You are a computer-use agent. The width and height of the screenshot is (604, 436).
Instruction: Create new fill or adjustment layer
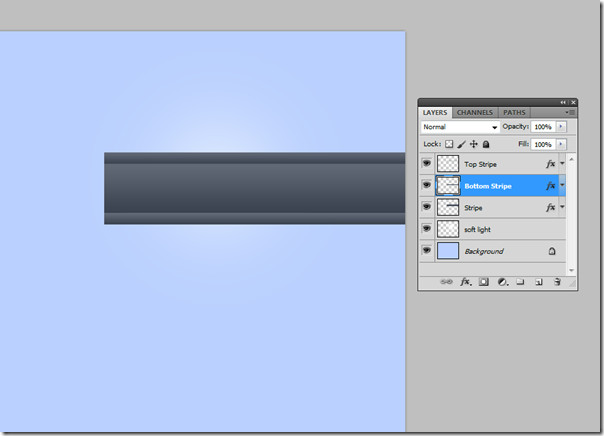click(x=503, y=282)
